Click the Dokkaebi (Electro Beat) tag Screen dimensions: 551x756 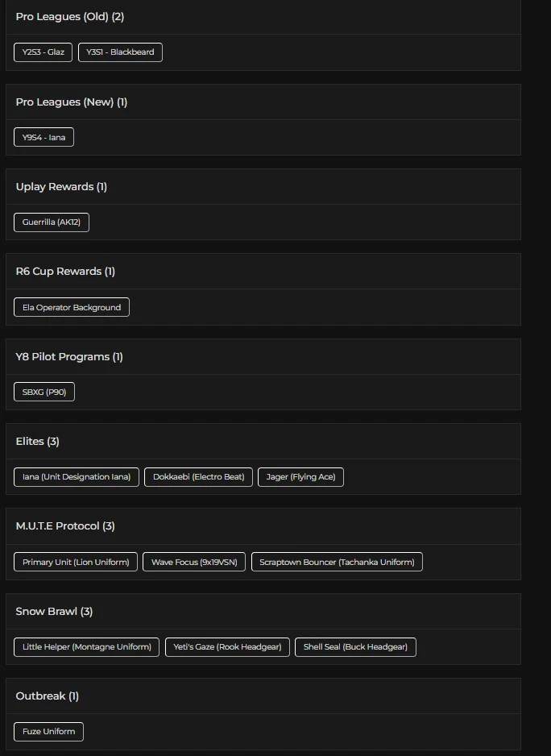tap(198, 477)
